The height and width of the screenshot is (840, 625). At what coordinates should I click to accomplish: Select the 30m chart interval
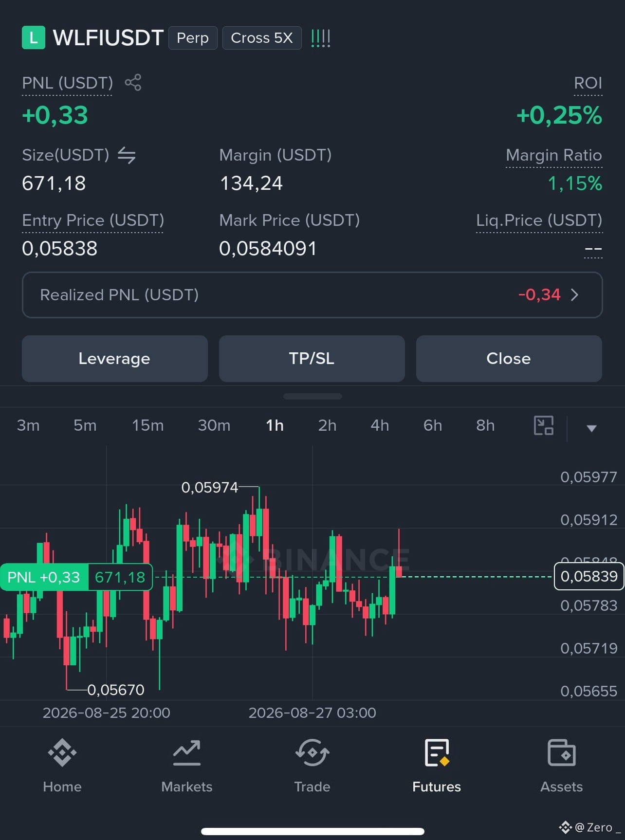pos(214,425)
